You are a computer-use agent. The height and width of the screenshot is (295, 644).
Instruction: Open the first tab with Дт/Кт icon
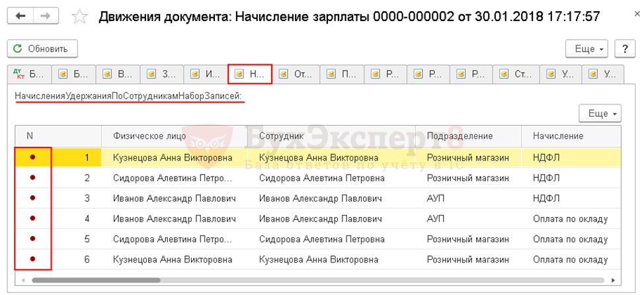coord(28,74)
